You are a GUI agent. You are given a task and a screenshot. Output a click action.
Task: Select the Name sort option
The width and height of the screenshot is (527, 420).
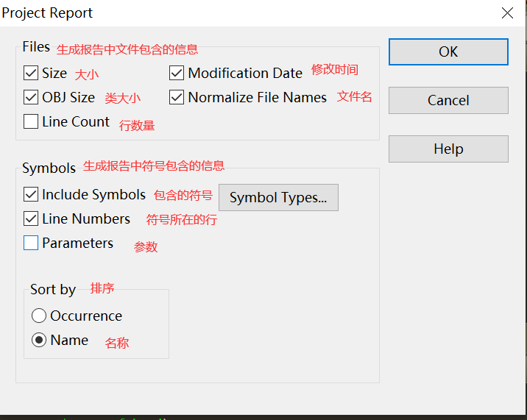[39, 340]
